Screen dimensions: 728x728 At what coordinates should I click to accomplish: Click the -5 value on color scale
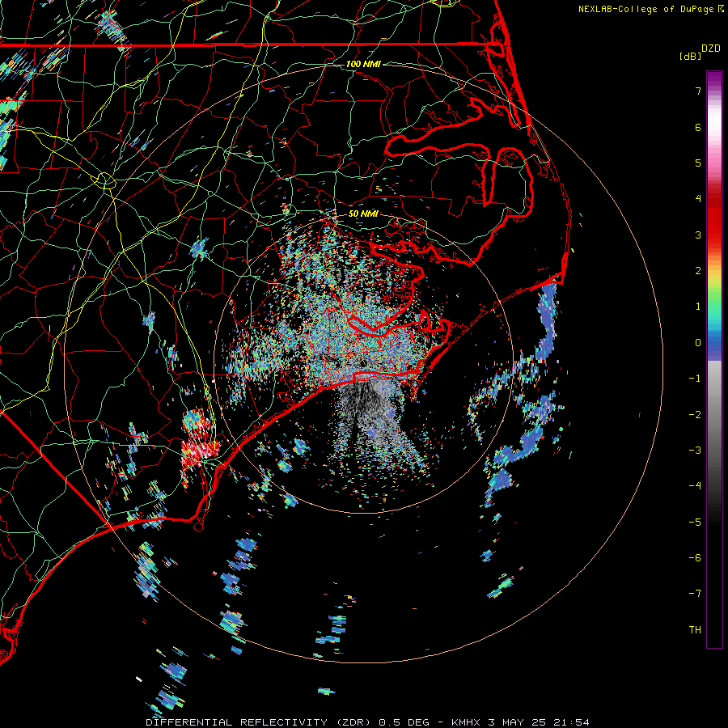[x=695, y=523]
